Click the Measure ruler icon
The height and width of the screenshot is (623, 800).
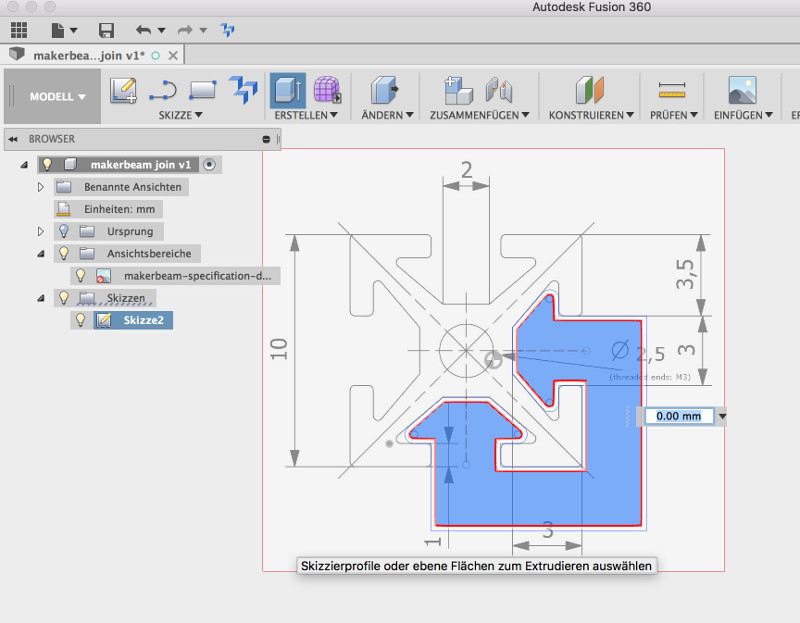point(671,91)
